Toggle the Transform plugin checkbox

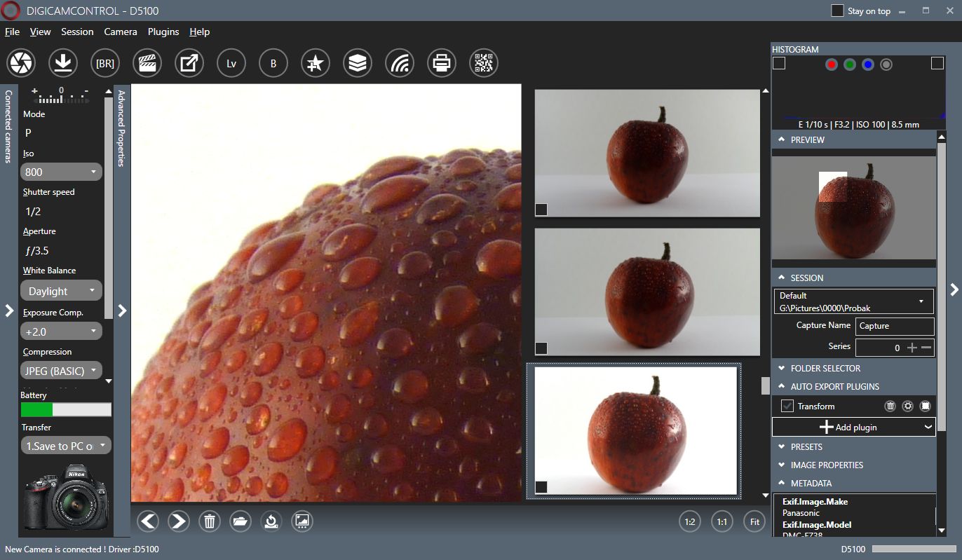(787, 406)
